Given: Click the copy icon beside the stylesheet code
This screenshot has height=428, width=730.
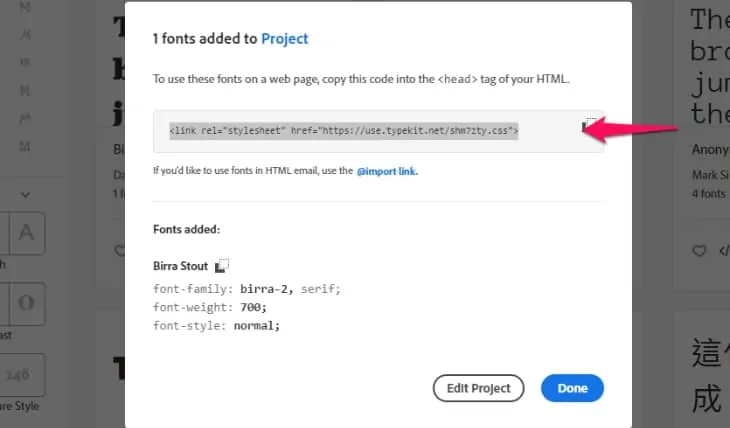Looking at the screenshot, I should click(x=590, y=126).
